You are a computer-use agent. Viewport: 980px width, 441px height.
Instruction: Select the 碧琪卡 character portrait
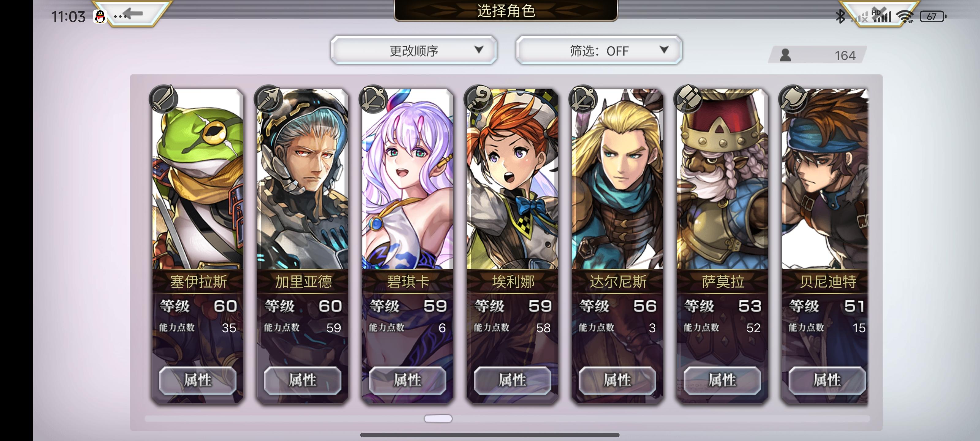click(x=407, y=179)
